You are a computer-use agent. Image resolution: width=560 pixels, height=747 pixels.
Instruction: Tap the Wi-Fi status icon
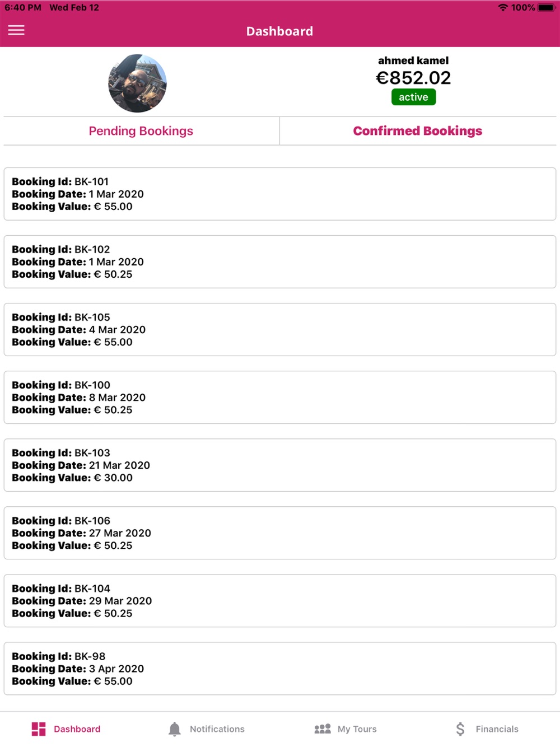coord(503,7)
